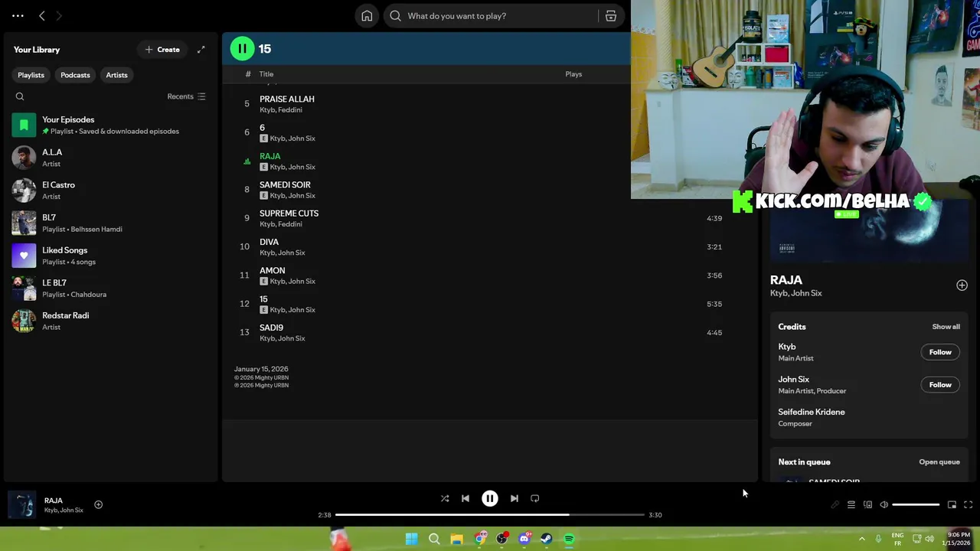
Task: Click the three-dots menu at top left
Action: 18,15
